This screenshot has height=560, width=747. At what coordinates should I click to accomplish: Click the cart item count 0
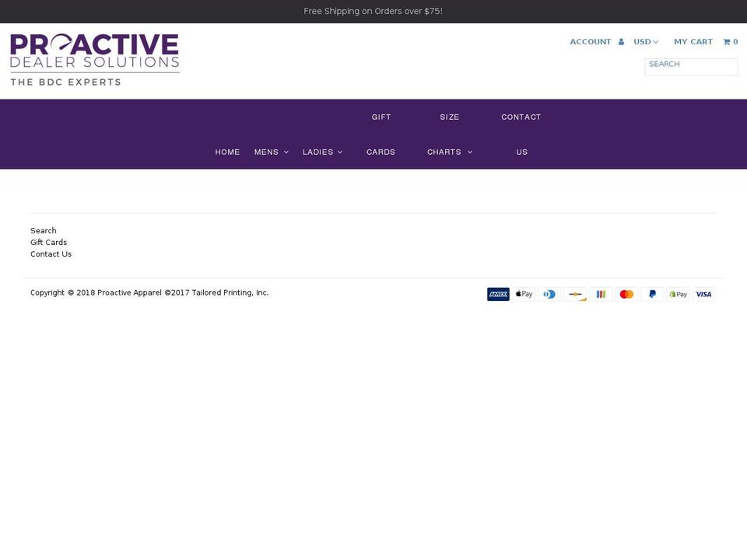pyautogui.click(x=735, y=42)
